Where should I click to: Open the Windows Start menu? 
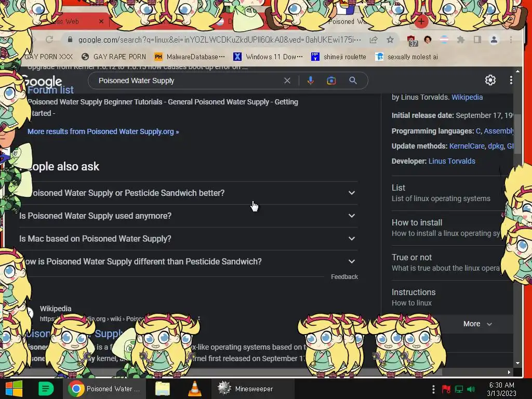14,389
